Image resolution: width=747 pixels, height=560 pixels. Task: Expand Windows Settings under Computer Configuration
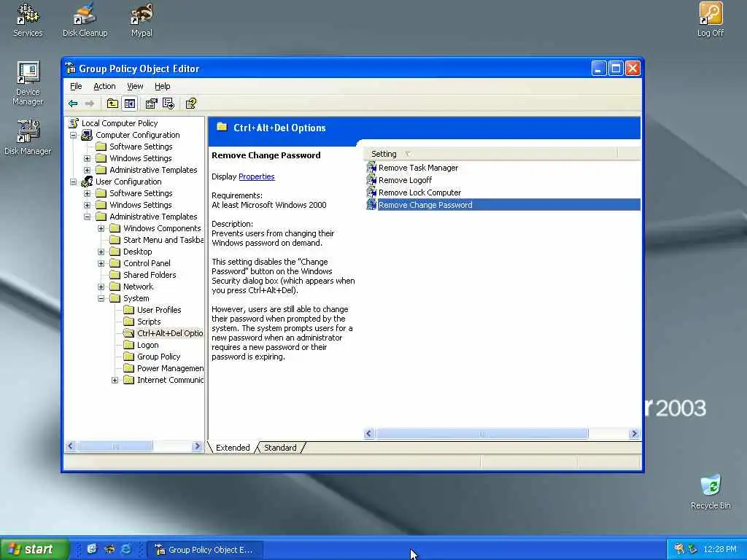[x=88, y=158]
